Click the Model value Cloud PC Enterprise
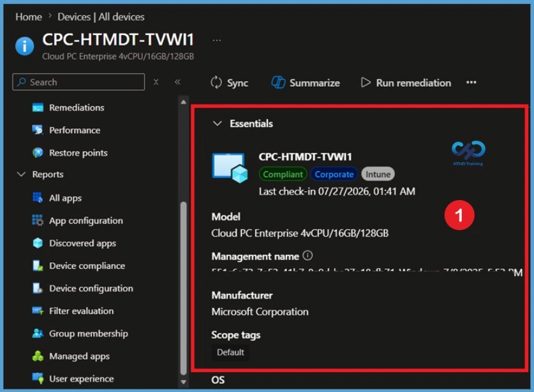 (300, 233)
